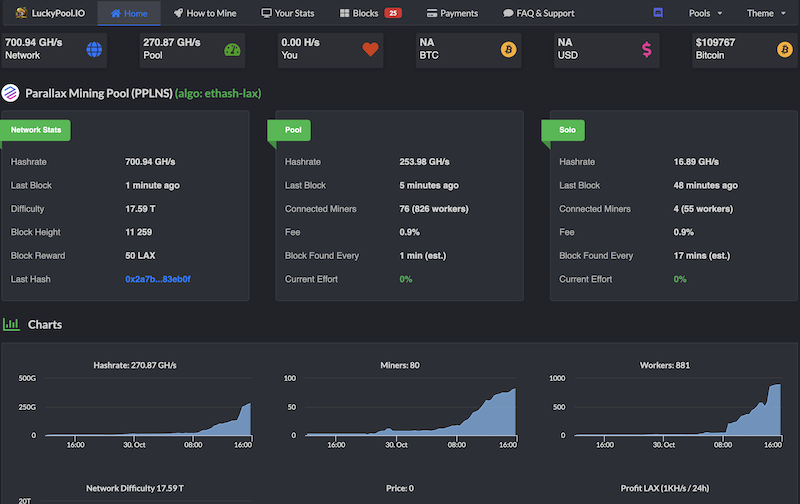This screenshot has width=800, height=504.
Task: Click the red heart icon in the You card
Action: coord(370,49)
